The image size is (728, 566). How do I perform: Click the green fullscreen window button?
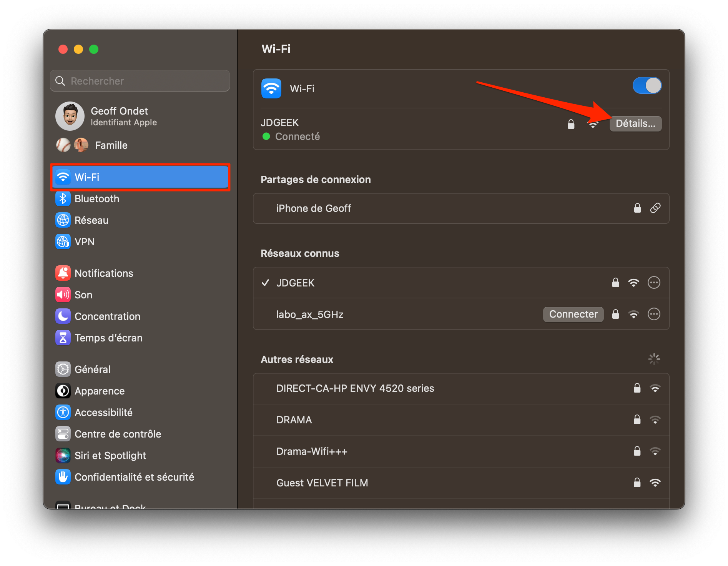point(94,49)
